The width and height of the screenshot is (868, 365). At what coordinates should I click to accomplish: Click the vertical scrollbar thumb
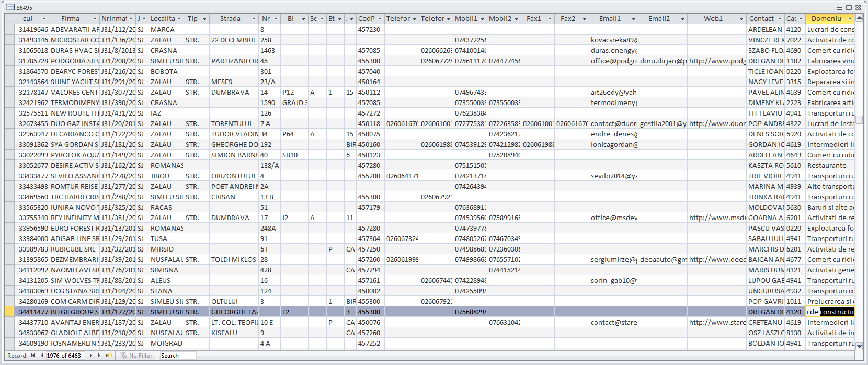pyautogui.click(x=859, y=120)
